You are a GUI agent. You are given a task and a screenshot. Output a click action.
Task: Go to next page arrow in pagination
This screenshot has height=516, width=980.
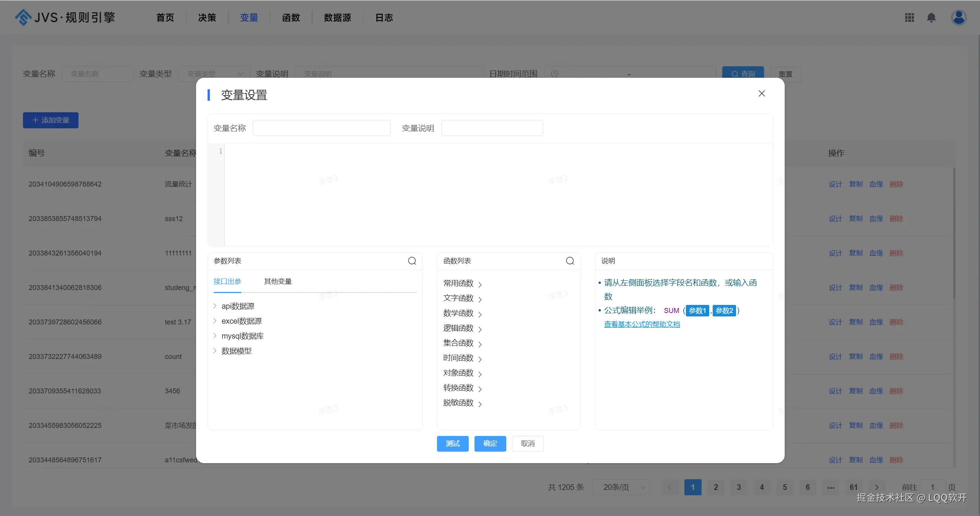pyautogui.click(x=877, y=487)
